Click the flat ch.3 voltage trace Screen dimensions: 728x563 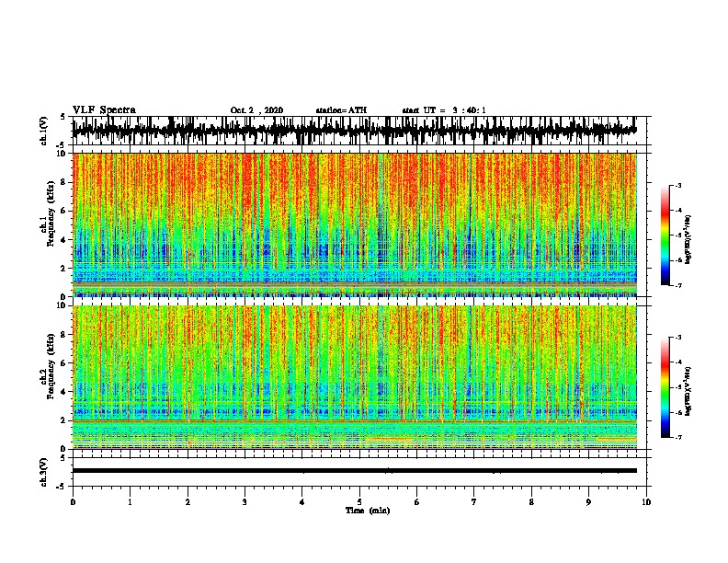coord(355,471)
